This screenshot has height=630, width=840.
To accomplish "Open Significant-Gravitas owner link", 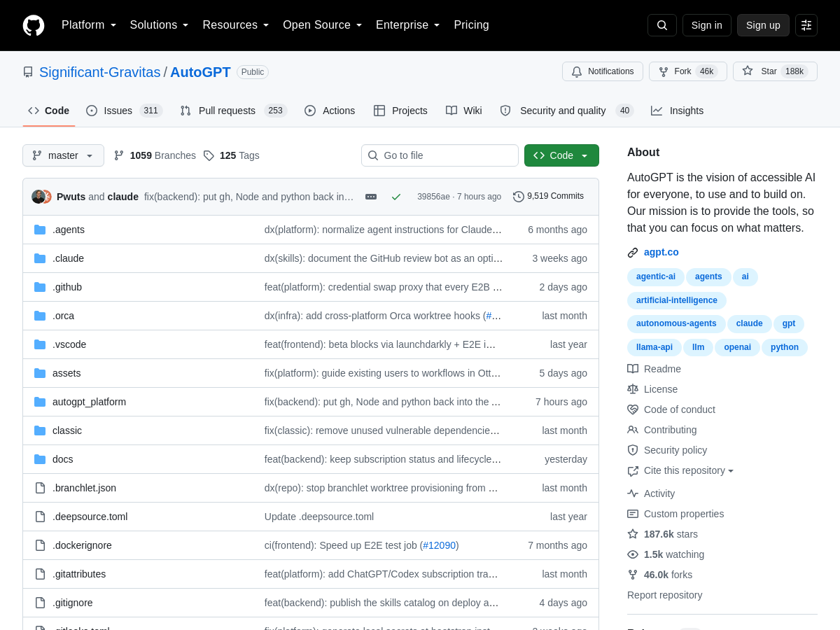I will coord(99,72).
